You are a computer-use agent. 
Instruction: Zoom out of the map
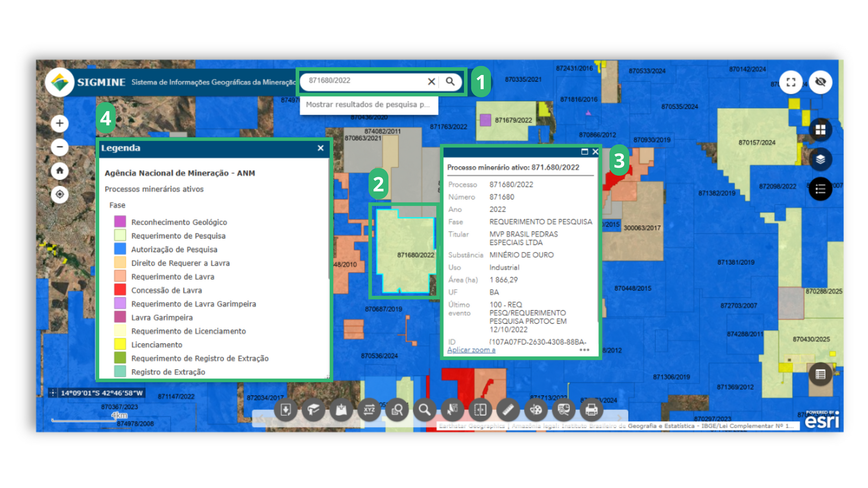coord(60,147)
